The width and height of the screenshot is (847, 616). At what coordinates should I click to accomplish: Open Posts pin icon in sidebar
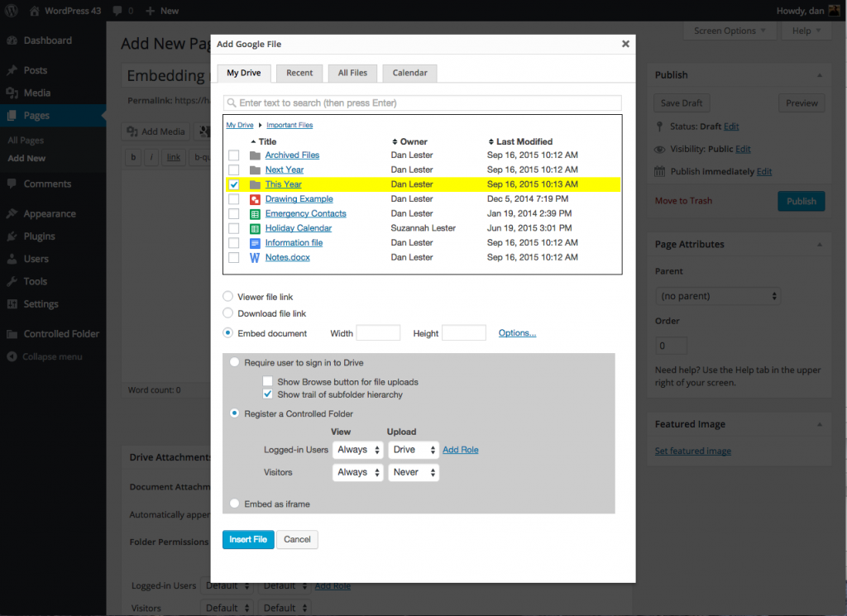pos(12,70)
